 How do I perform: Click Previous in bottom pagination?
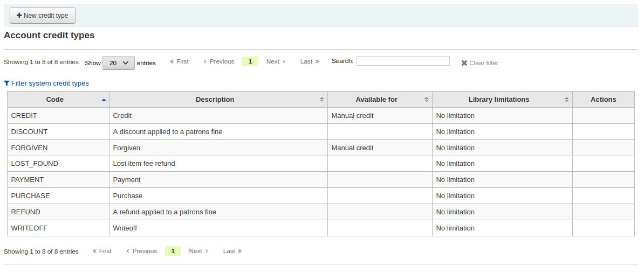pyautogui.click(x=141, y=251)
